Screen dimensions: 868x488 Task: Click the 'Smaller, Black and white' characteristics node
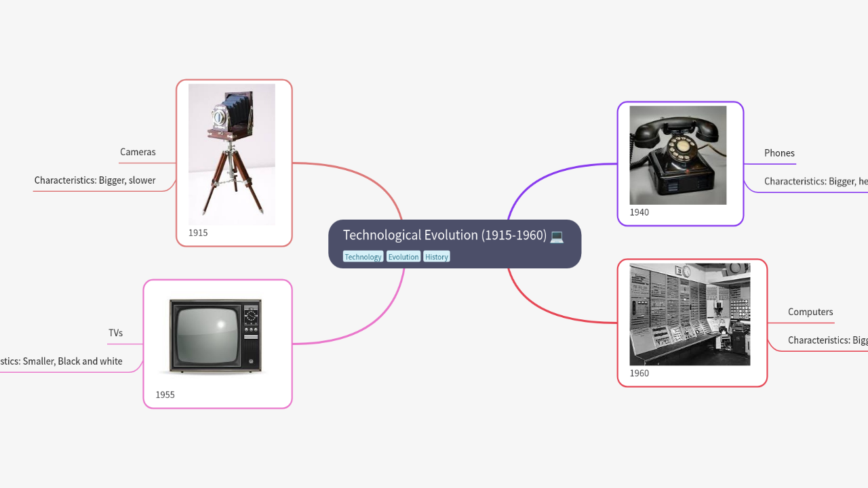pyautogui.click(x=61, y=361)
